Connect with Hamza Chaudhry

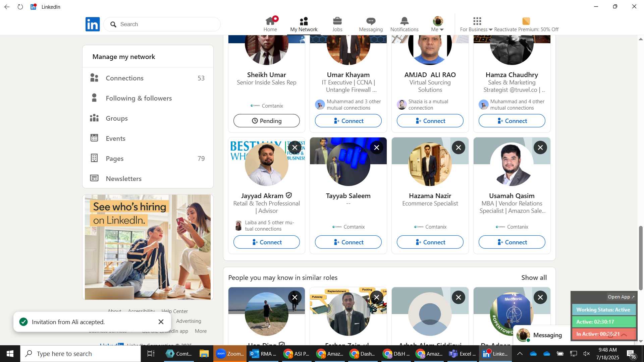(512, 121)
